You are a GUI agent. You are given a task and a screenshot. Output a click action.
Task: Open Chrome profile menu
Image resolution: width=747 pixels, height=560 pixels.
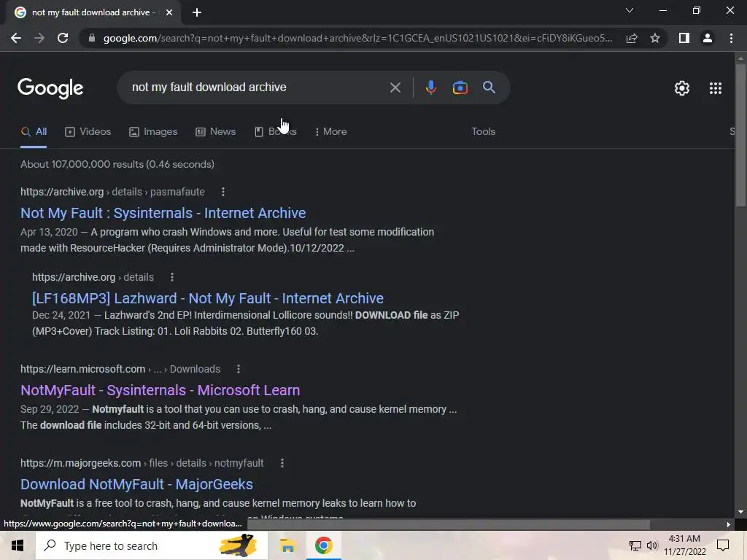click(x=708, y=38)
